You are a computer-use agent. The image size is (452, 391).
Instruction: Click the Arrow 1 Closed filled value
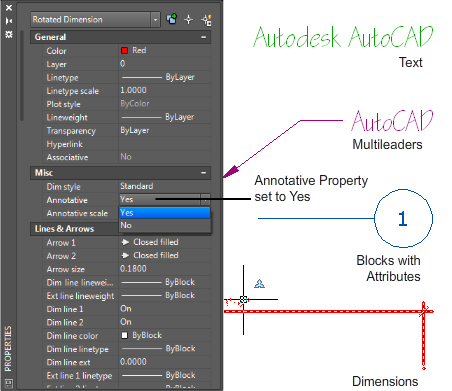point(165,242)
